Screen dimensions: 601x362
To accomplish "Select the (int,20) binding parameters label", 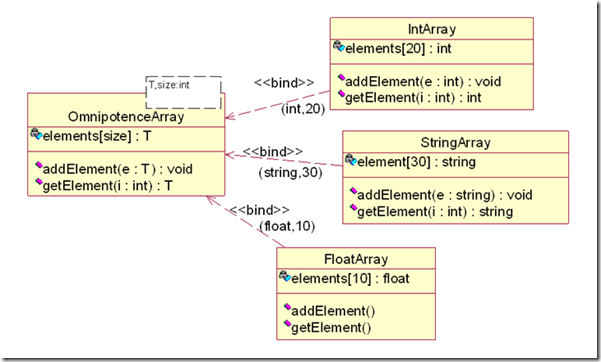I will (x=303, y=109).
